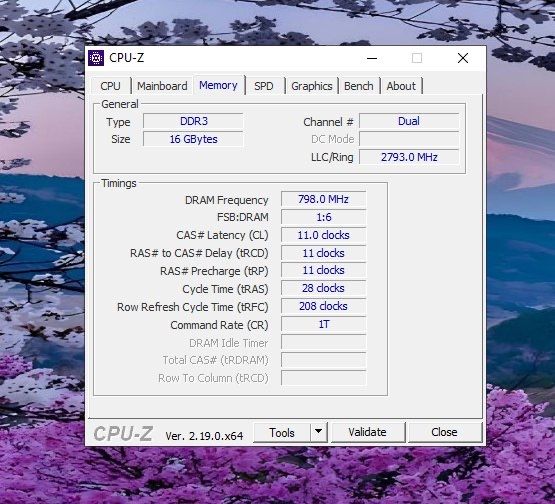
Task: Click the Tools button
Action: pos(282,433)
